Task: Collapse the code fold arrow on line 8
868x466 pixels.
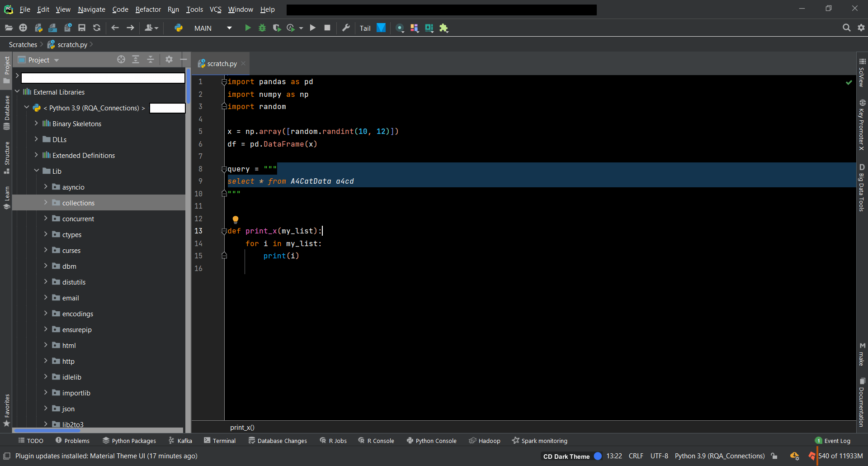Action: click(225, 169)
